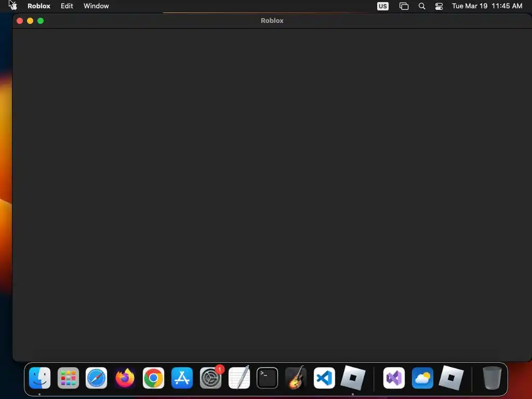Launch Terminal from the dock
The image size is (532, 399).
pos(268,378)
